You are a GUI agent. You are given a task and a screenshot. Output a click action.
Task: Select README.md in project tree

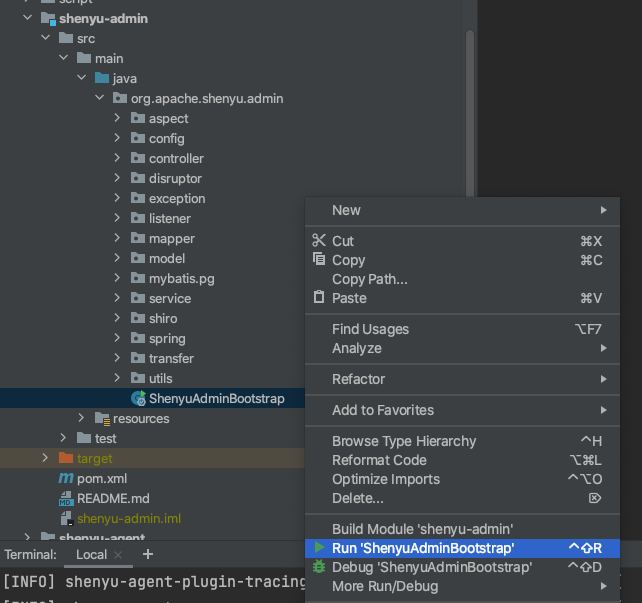coord(112,498)
